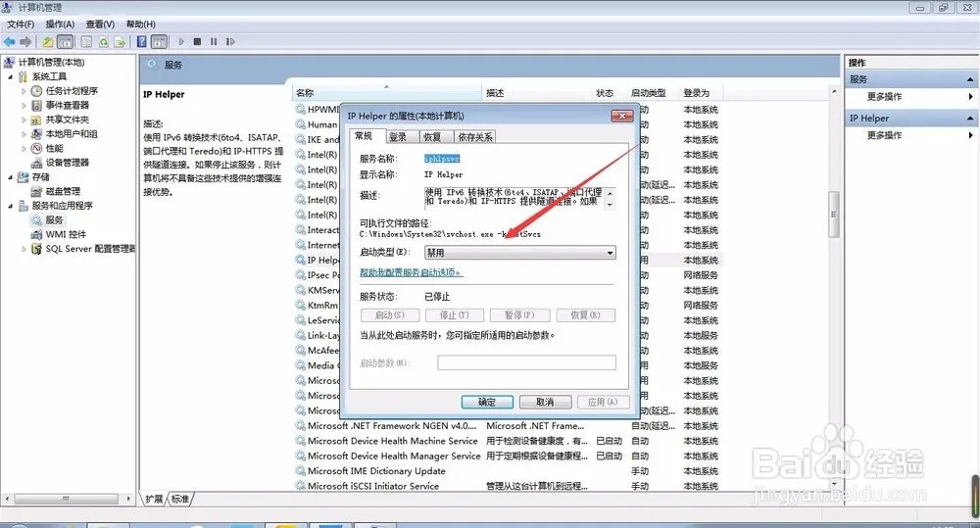
Task: Collapse the 存储 tree node
Action: pyautogui.click(x=10, y=177)
